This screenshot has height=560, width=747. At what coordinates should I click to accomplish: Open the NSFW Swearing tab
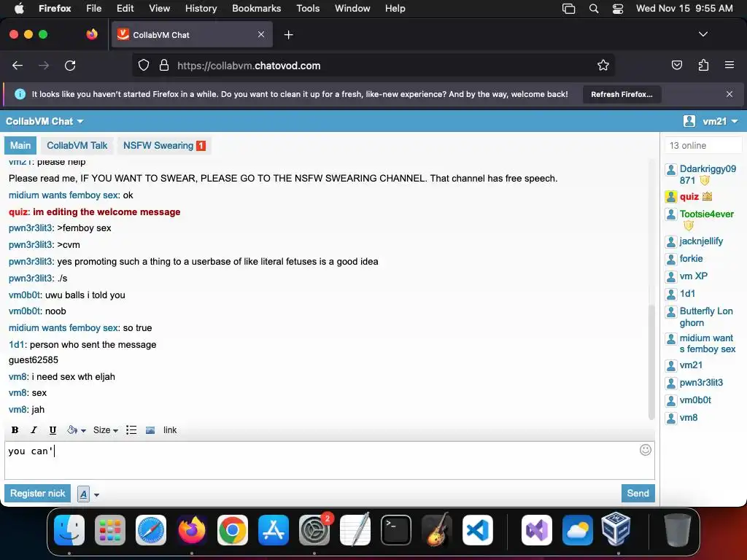click(164, 145)
